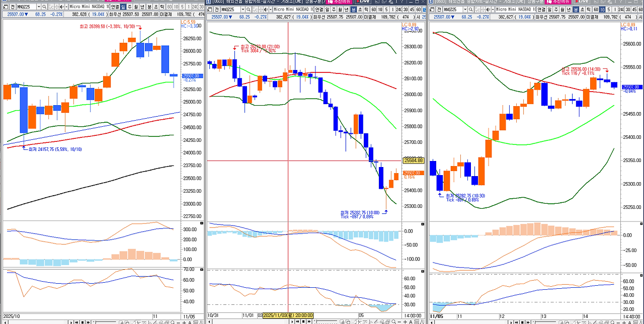Image resolution: width=644 pixels, height=324 pixels.
Task: Click the 전 button in left chart toolbar
Action: [13, 7]
